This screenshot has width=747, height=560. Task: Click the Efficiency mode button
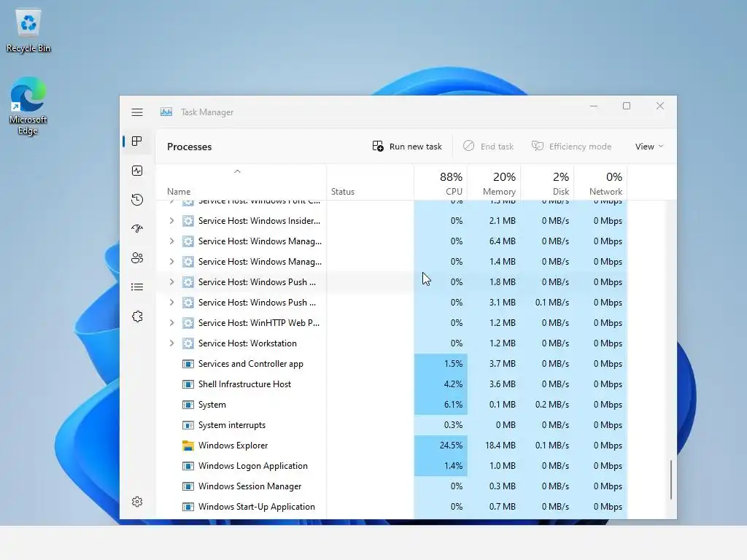pos(572,147)
